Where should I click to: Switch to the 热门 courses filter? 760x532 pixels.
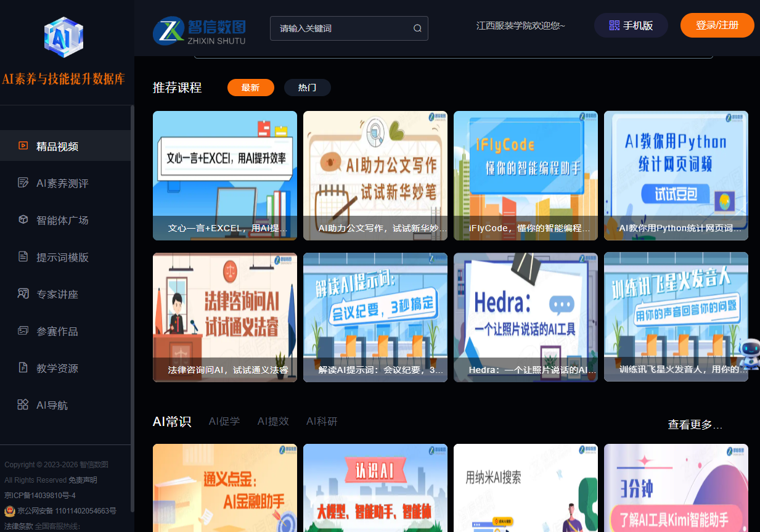(307, 88)
